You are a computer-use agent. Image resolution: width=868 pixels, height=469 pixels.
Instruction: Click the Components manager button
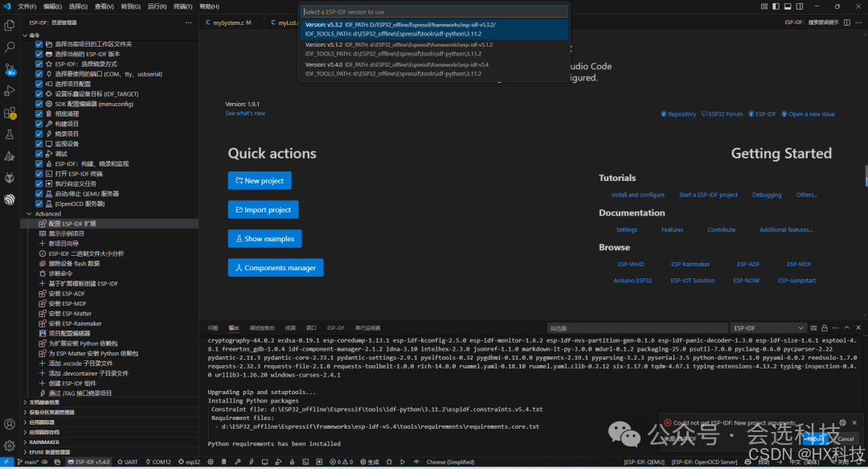276,268
